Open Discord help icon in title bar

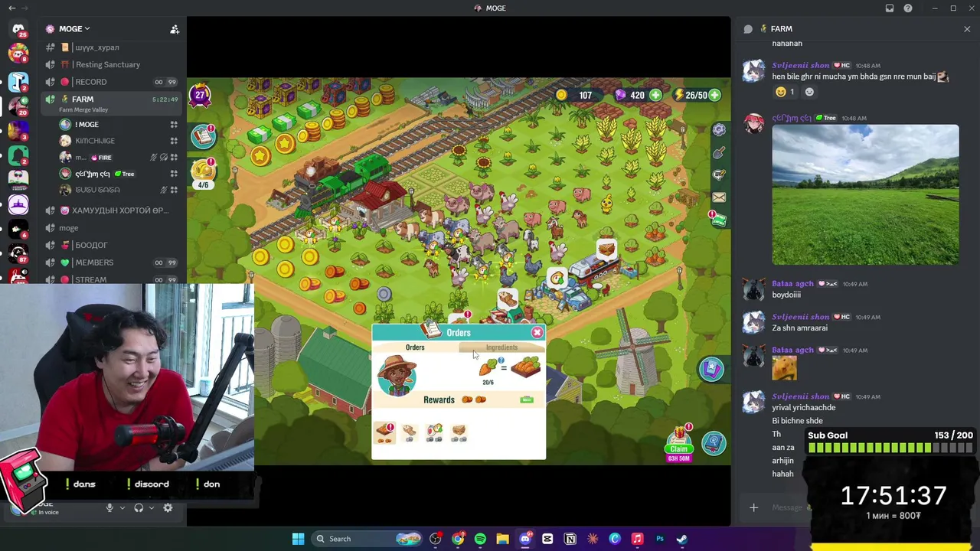click(908, 8)
